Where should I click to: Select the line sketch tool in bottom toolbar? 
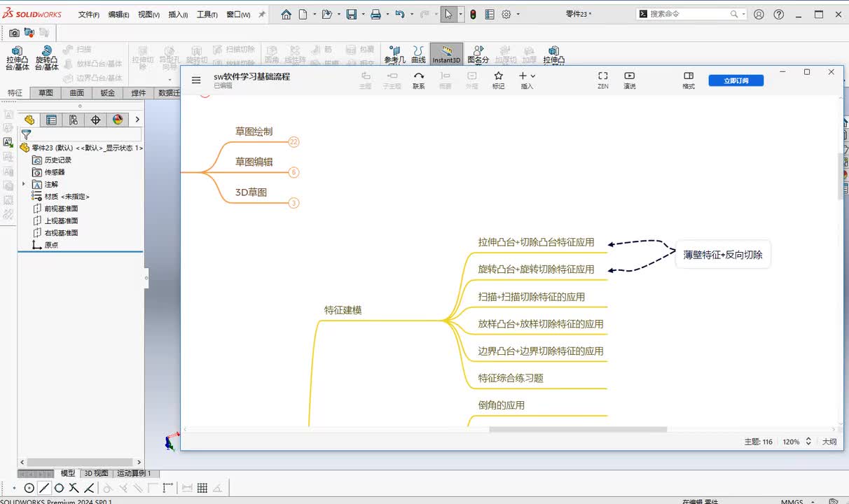(x=44, y=489)
